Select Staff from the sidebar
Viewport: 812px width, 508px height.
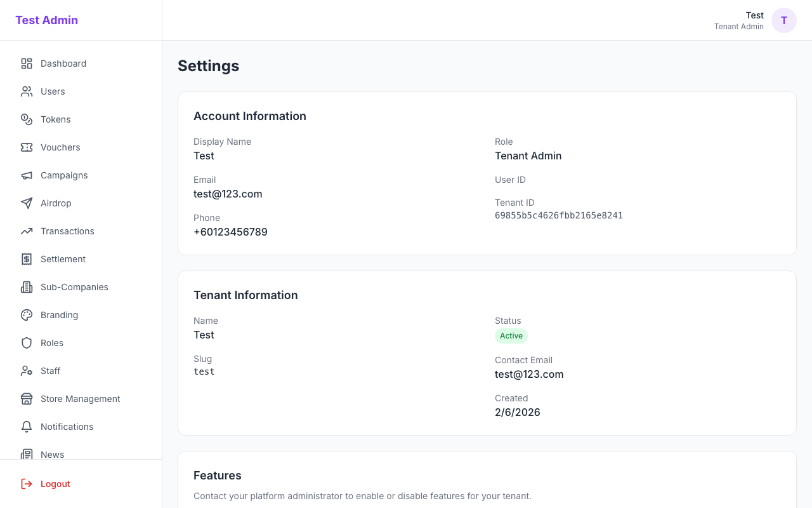click(x=51, y=371)
